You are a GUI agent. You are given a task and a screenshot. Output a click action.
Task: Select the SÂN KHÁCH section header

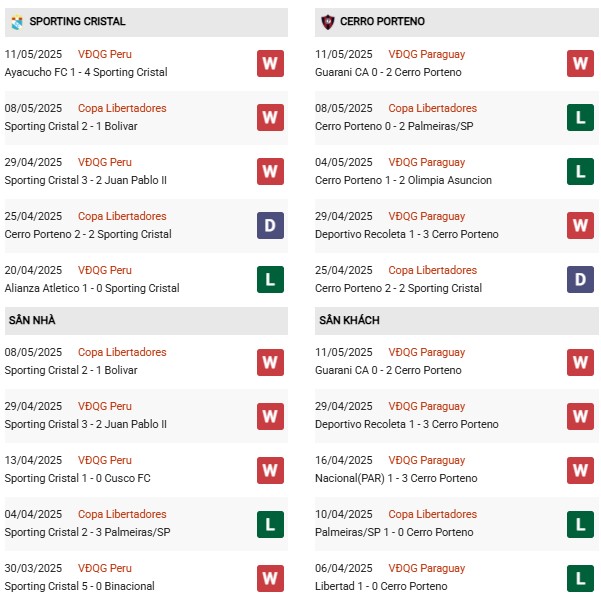click(x=456, y=320)
